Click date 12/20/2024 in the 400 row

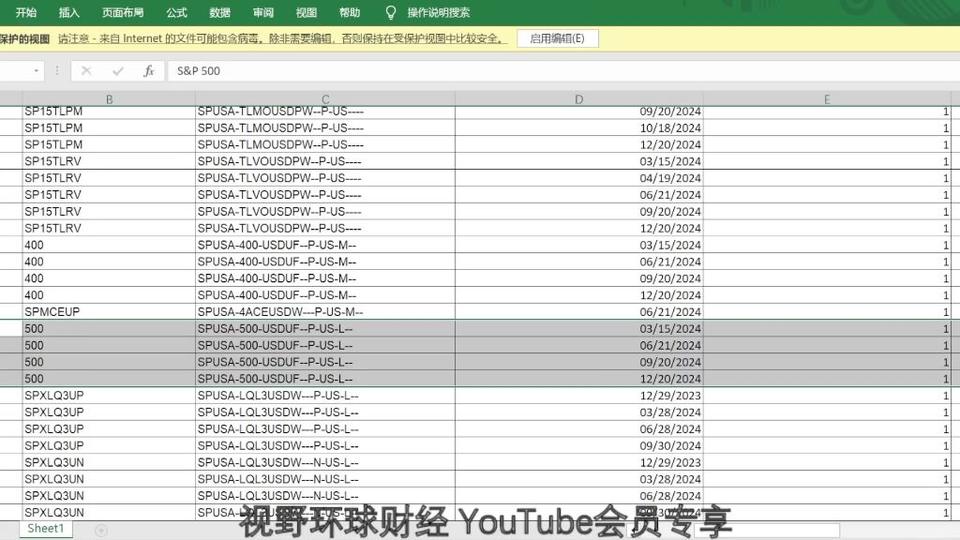click(x=579, y=295)
